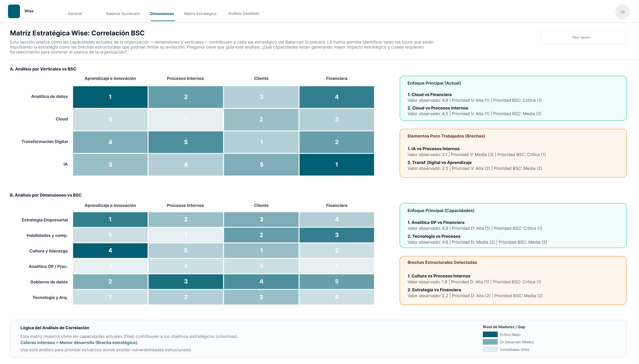The width and height of the screenshot is (639, 364).
Task: Click the Cloud vs Financiera entry
Action: [429, 95]
